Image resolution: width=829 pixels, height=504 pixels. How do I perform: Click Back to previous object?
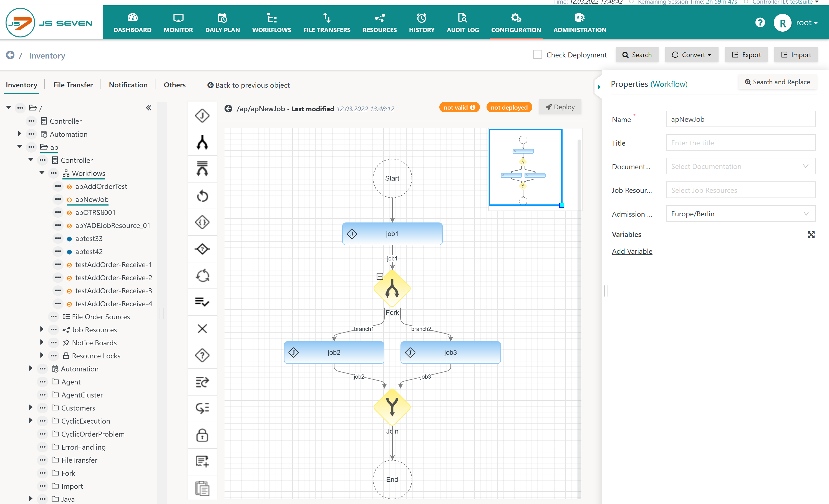pos(249,85)
